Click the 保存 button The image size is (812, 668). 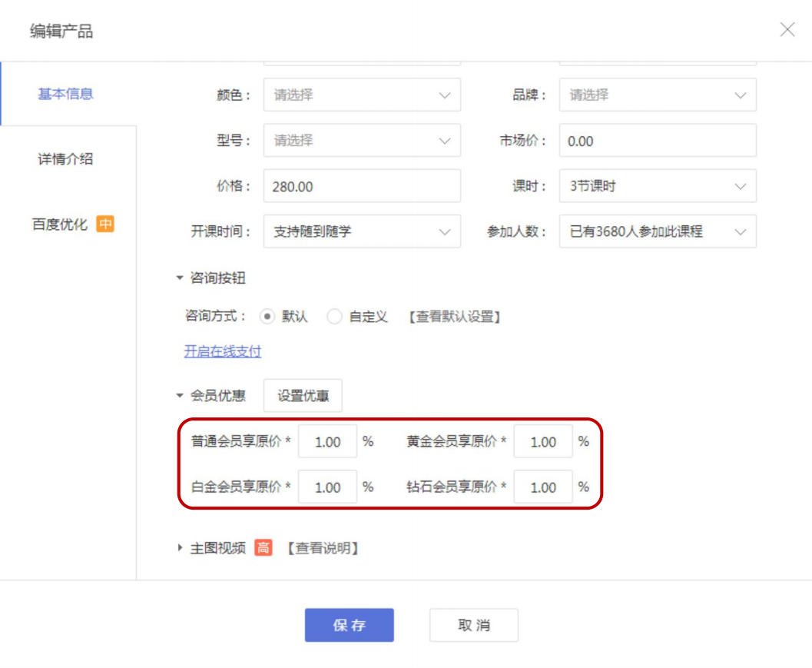coord(349,625)
